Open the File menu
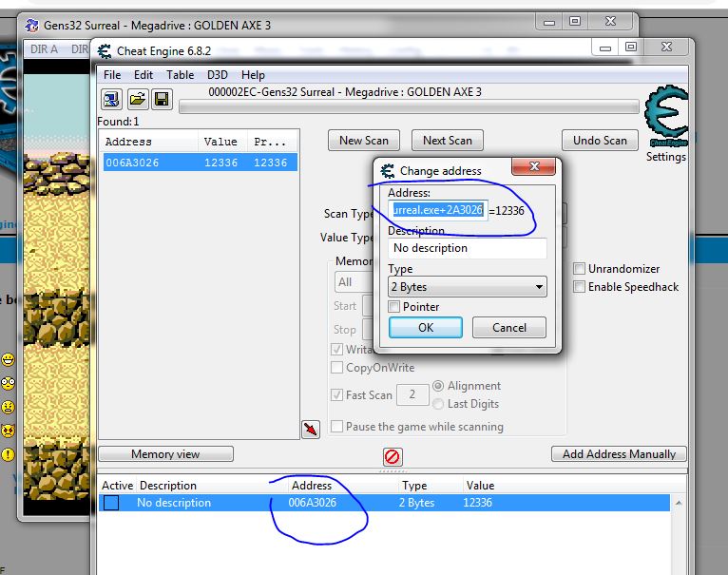This screenshot has height=575, width=728. [112, 75]
